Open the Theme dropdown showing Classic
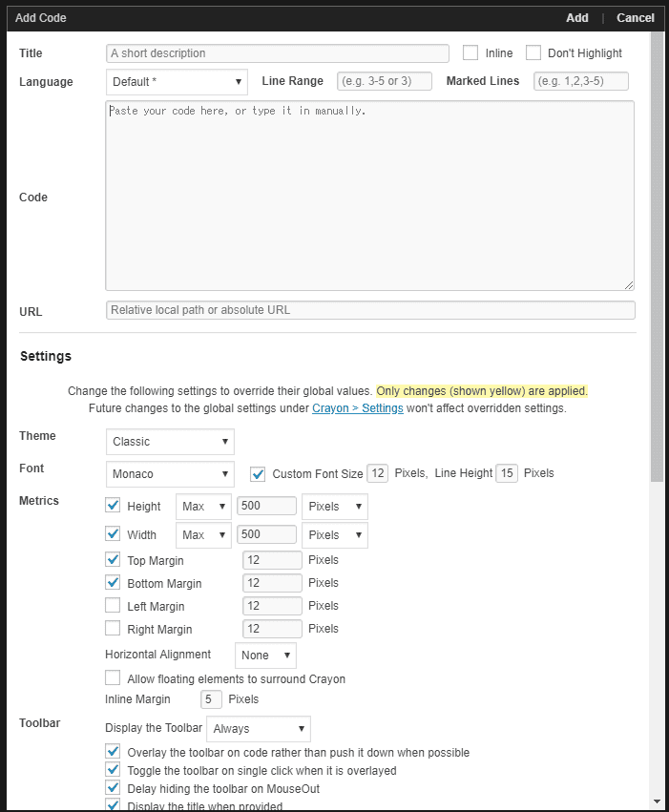Viewport: 669px width, 812px height. (170, 442)
